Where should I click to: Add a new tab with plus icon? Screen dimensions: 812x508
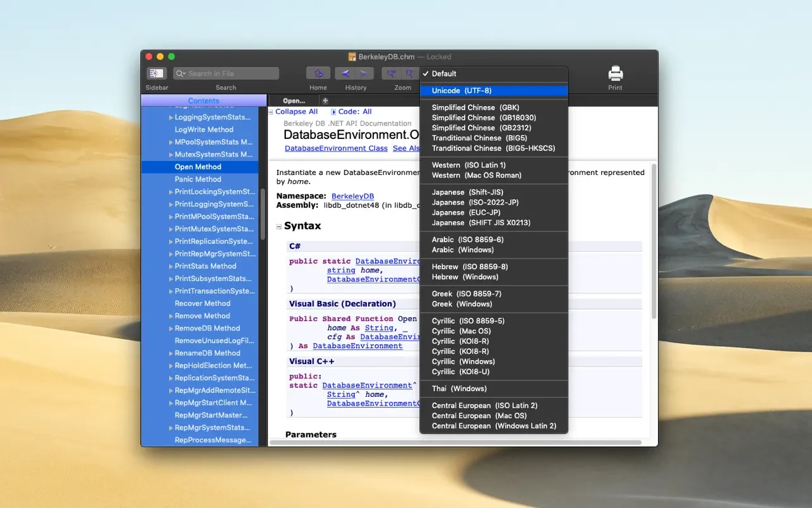click(325, 100)
